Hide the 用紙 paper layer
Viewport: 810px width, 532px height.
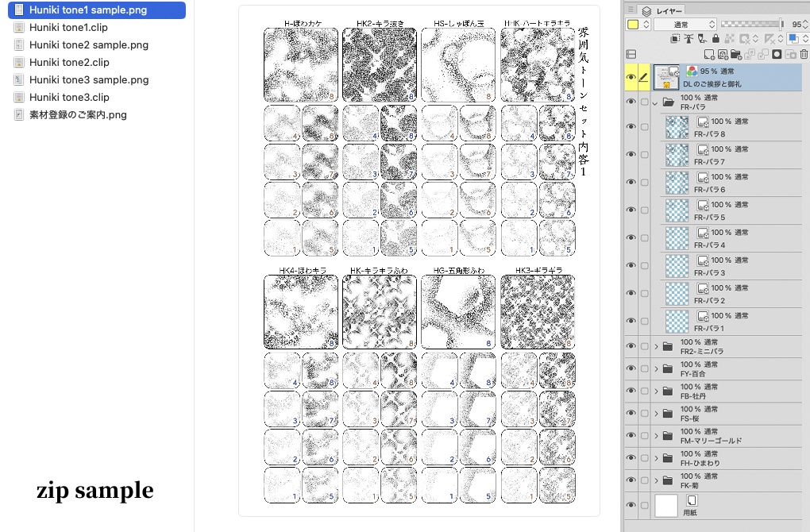(x=631, y=505)
